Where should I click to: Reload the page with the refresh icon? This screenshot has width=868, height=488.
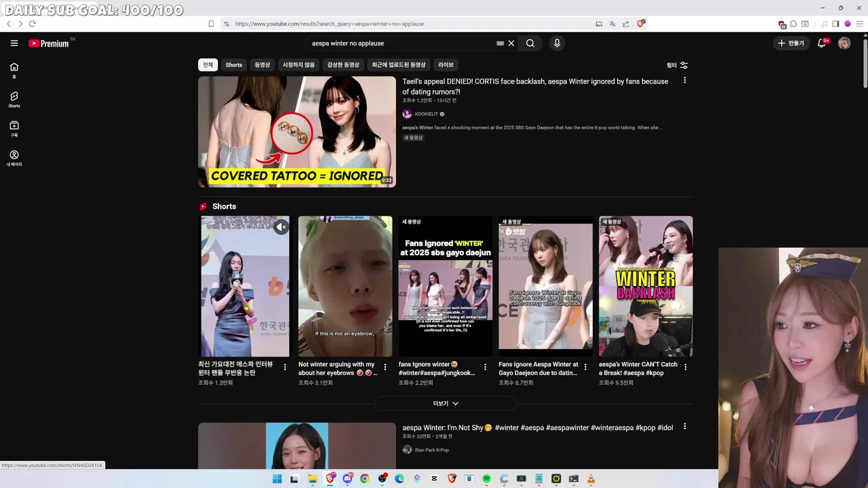click(x=32, y=24)
